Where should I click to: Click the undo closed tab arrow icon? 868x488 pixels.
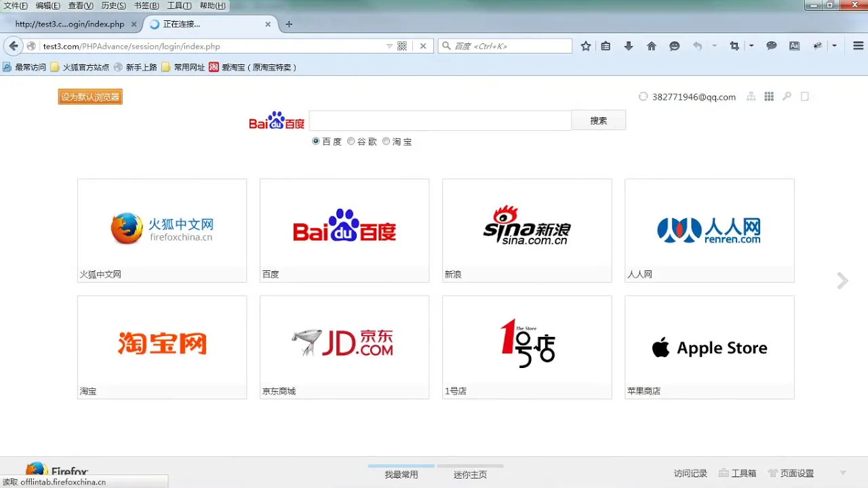coord(697,46)
